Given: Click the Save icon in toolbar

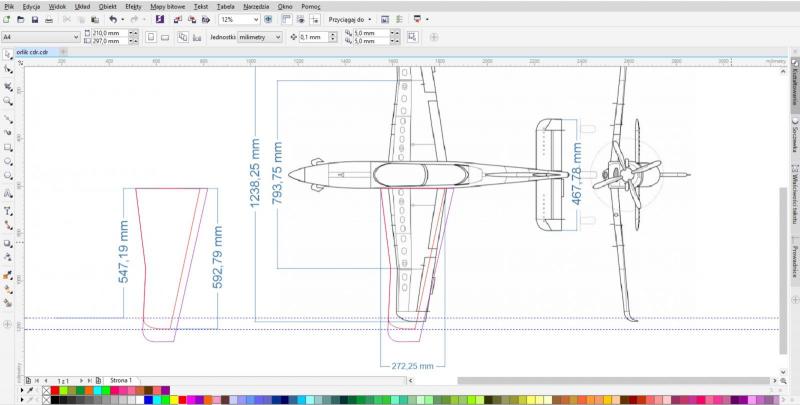Looking at the screenshot, I should coord(34,19).
